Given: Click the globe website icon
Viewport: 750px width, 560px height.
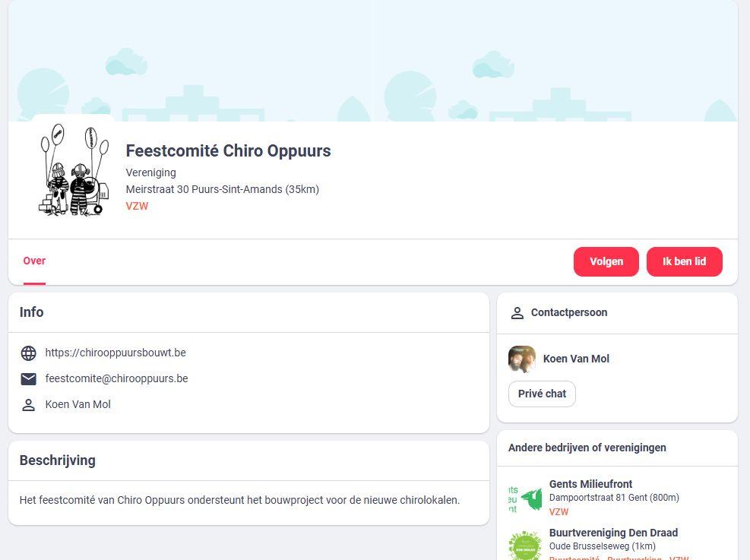Looking at the screenshot, I should tap(28, 353).
